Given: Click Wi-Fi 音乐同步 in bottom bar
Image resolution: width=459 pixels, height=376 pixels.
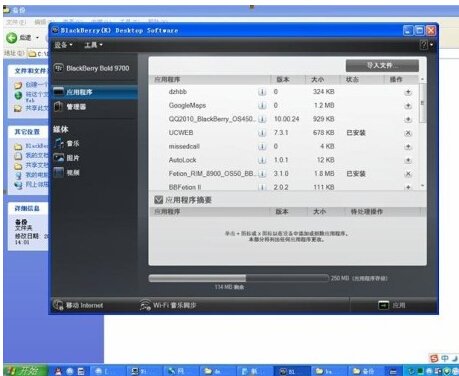Looking at the screenshot, I should (x=168, y=305).
